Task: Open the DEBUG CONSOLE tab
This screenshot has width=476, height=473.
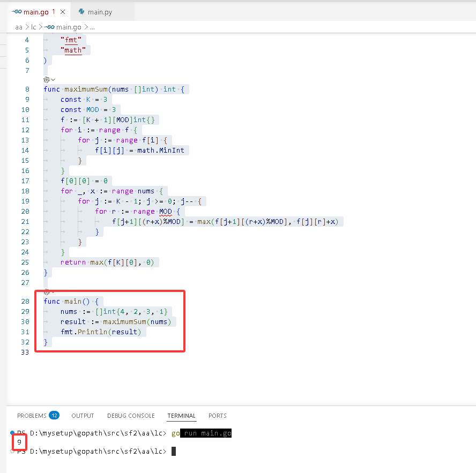Action: click(x=131, y=416)
